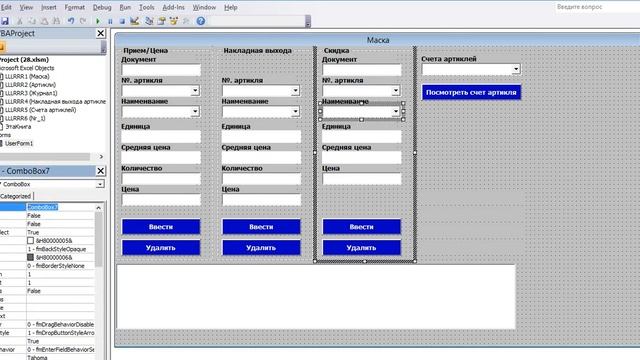The width and height of the screenshot is (640, 360).
Task: Click Ввести button under Прием/Цена
Action: tap(161, 227)
